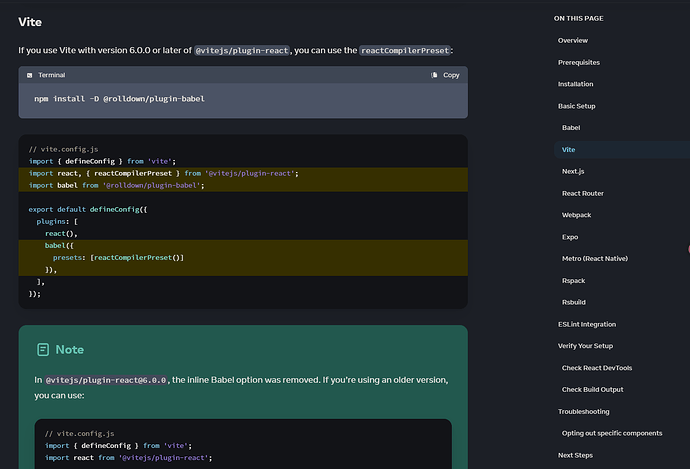Viewport: 690px width, 469px height.
Task: Click first // vite.config.js comment line
Action: [x=63, y=149]
